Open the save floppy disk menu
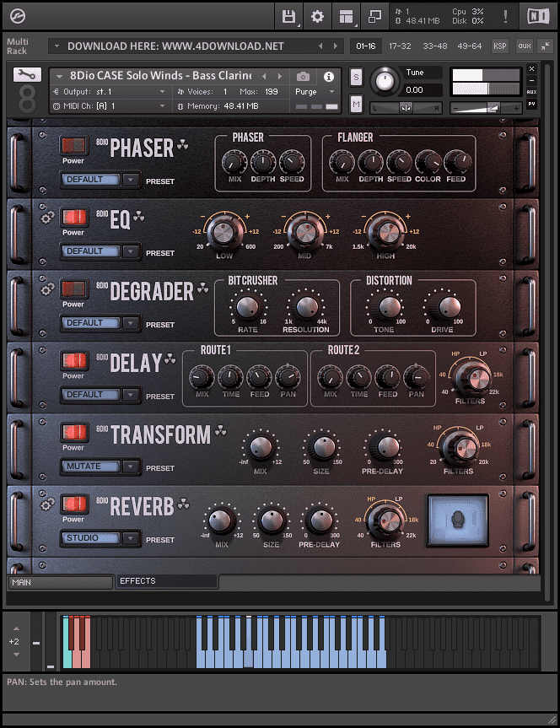This screenshot has width=560, height=728. coord(288,17)
